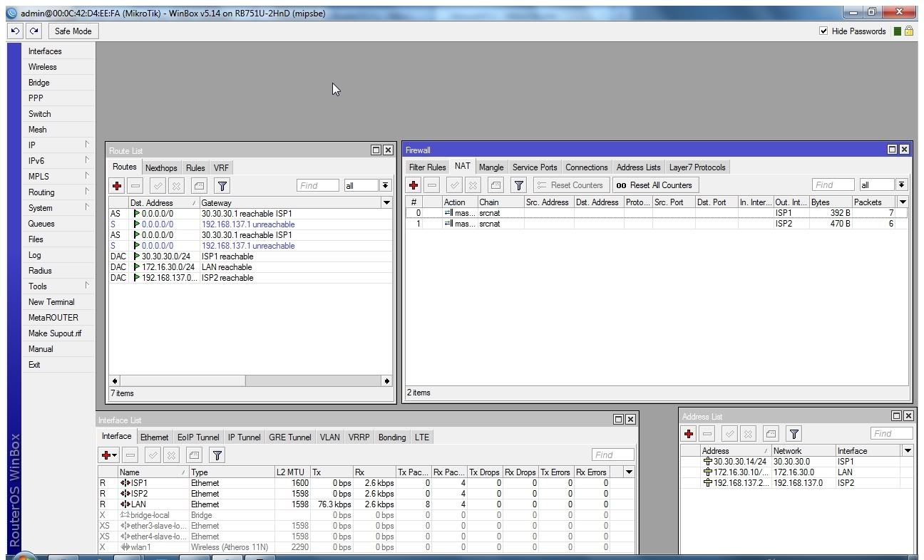The width and height of the screenshot is (924, 560).
Task: Click the red plus in Route List
Action: coord(117,185)
